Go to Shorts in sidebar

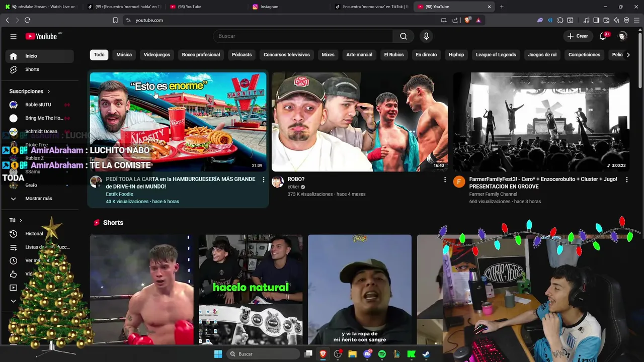click(x=40, y=69)
